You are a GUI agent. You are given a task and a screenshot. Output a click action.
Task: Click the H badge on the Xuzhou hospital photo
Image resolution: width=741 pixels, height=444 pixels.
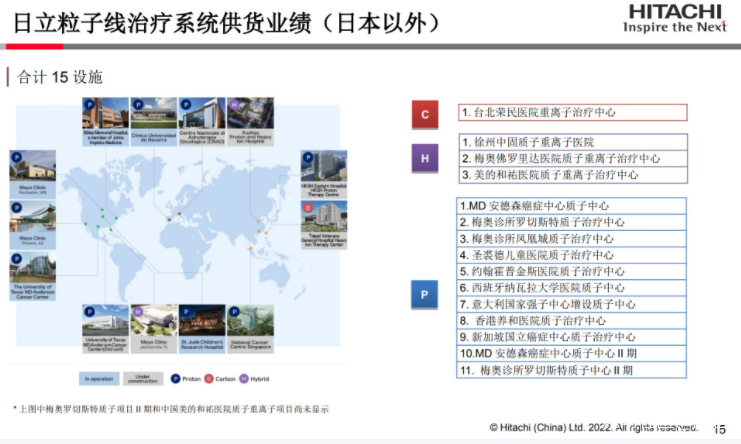click(x=234, y=104)
